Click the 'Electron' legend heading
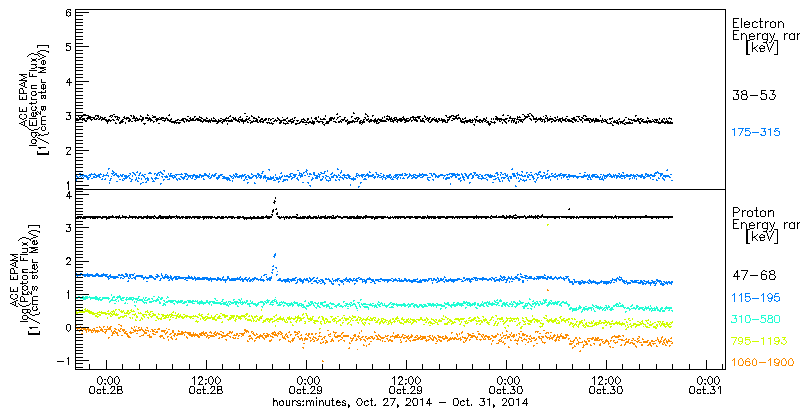Screen dimensions: 800x410 coord(758,23)
